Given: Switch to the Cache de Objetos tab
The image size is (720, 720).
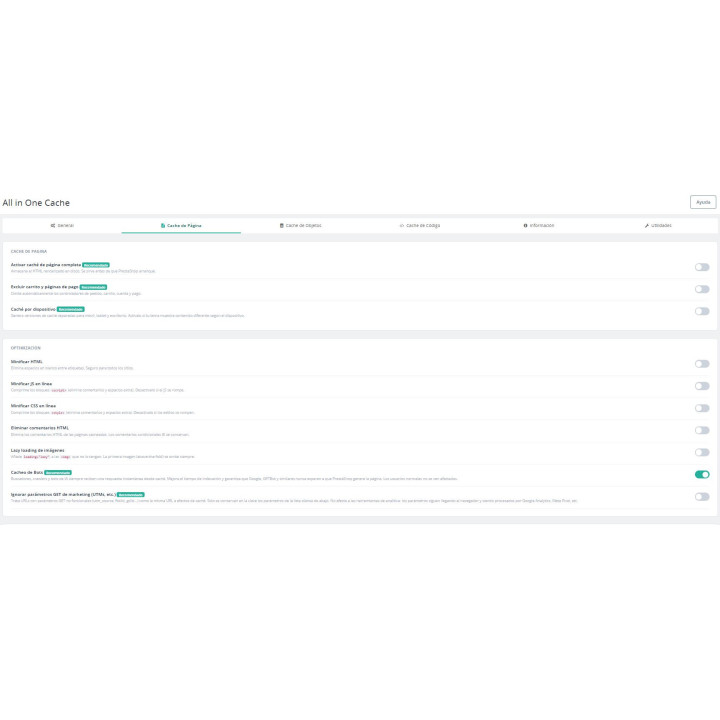Looking at the screenshot, I should click(x=300, y=225).
